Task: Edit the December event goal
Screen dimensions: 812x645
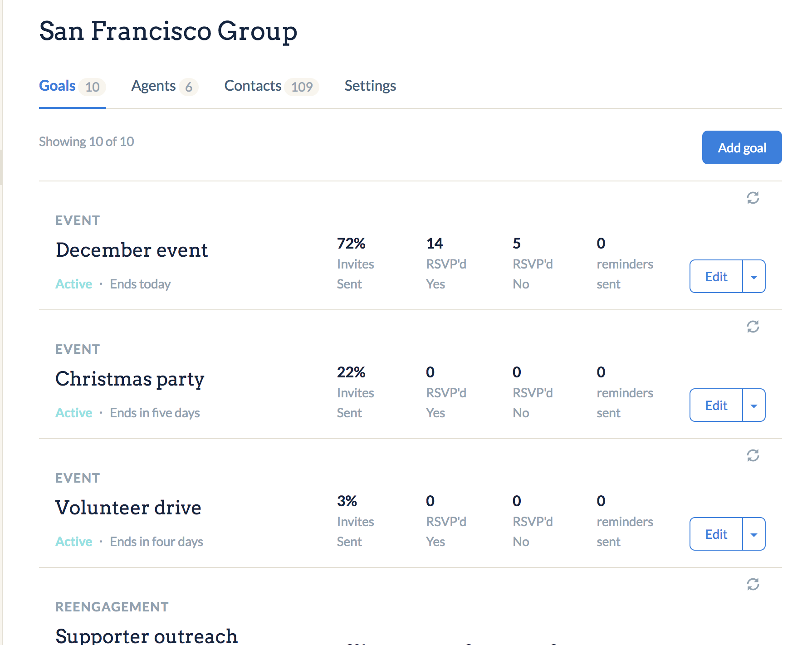Action: click(x=716, y=276)
